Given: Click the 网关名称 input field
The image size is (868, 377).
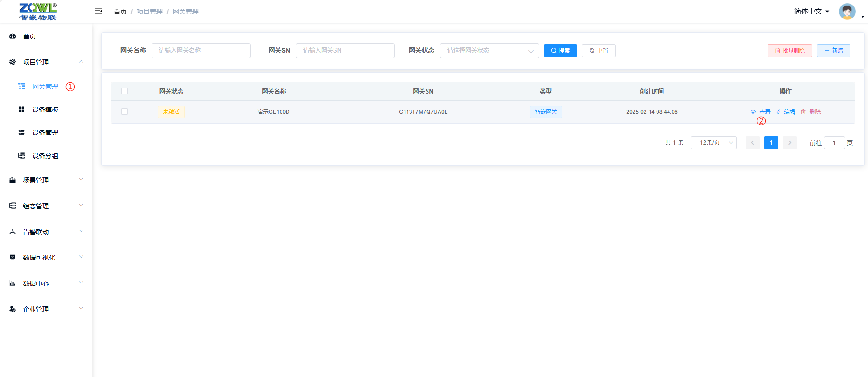Looking at the screenshot, I should (x=201, y=51).
